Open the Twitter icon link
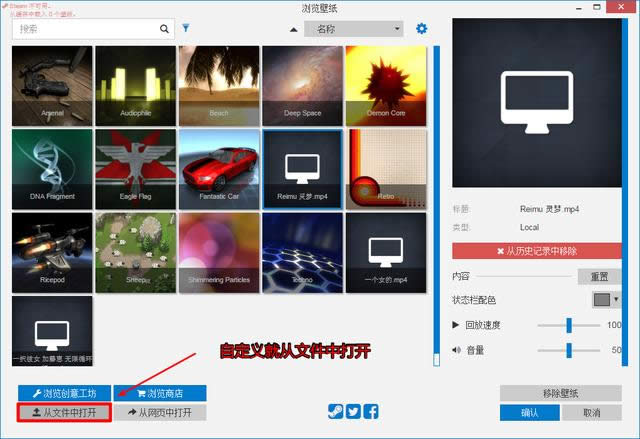The width and height of the screenshot is (640, 439). pyautogui.click(x=353, y=412)
